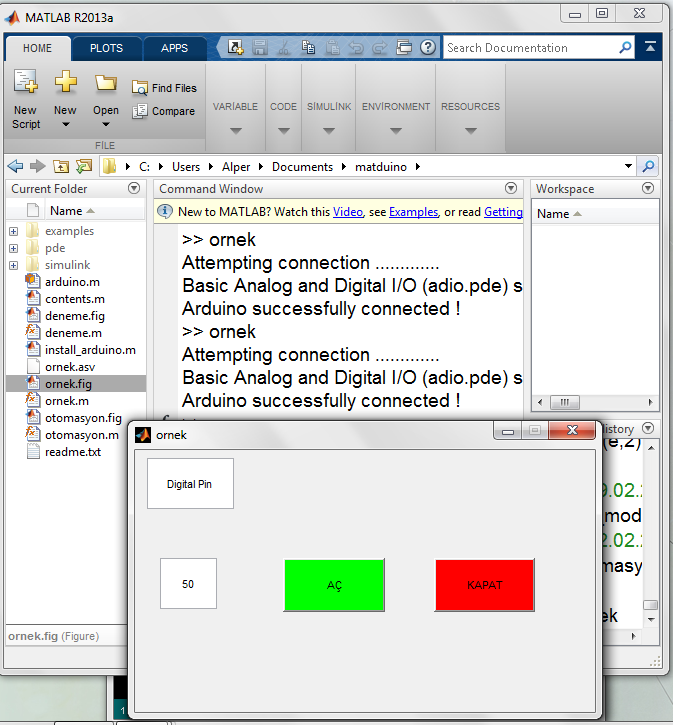The width and height of the screenshot is (673, 725).
Task: Click Documents in the path bar
Action: pyautogui.click(x=302, y=167)
